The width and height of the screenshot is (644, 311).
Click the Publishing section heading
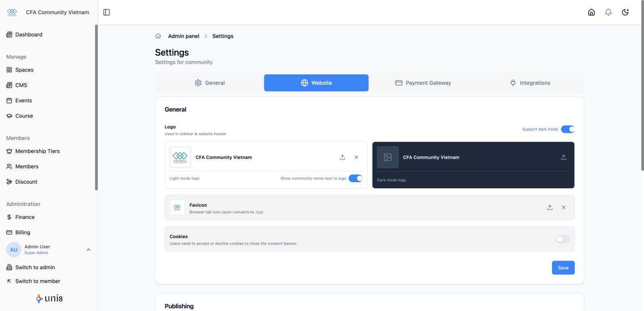(x=179, y=306)
